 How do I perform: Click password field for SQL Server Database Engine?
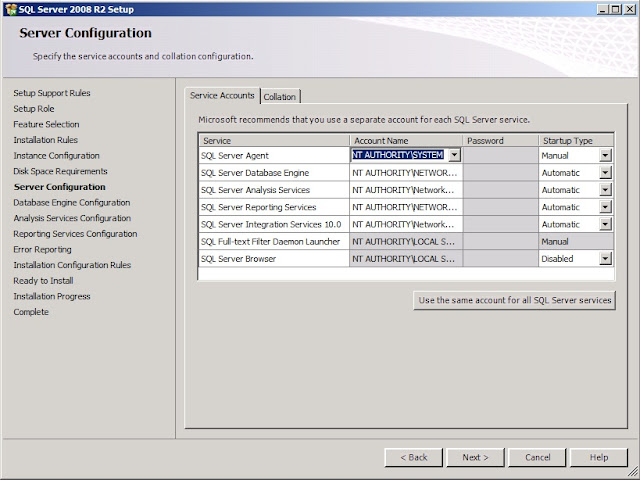coord(500,173)
